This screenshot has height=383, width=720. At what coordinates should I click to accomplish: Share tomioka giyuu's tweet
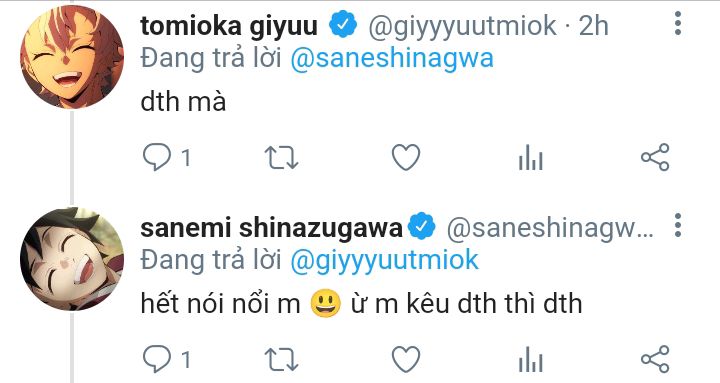point(655,157)
